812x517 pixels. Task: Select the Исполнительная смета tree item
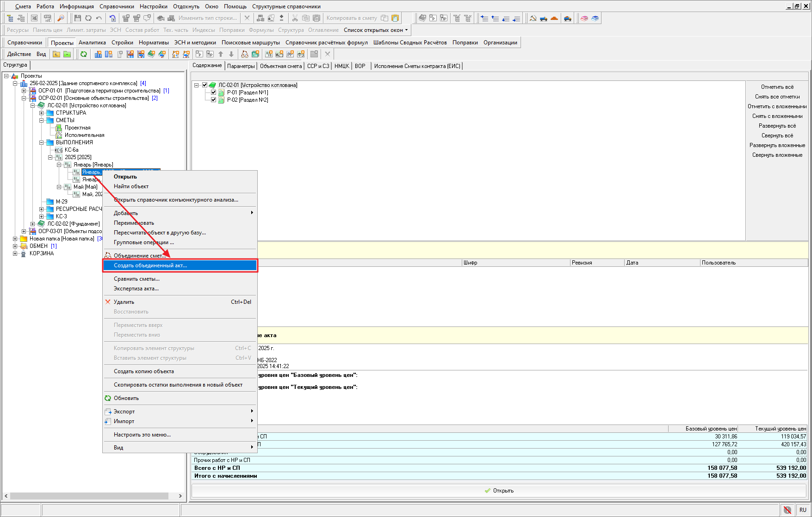(x=84, y=135)
